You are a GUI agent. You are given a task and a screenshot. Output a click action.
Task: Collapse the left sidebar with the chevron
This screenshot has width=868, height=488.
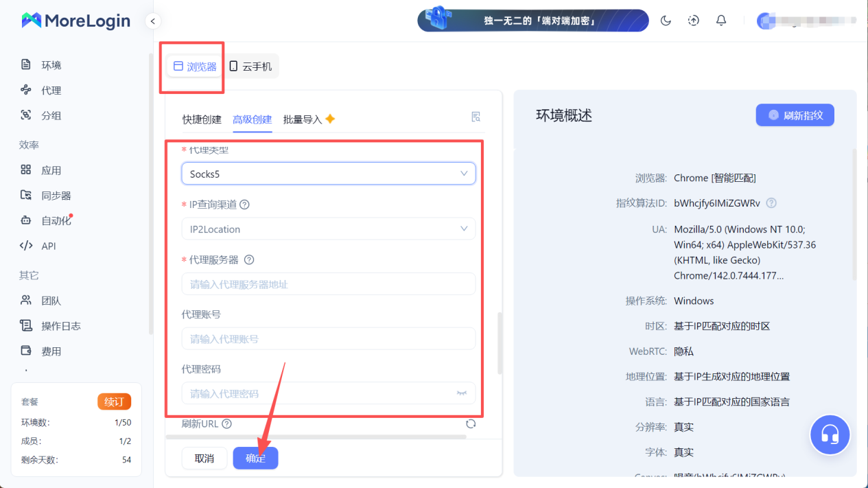(x=152, y=21)
